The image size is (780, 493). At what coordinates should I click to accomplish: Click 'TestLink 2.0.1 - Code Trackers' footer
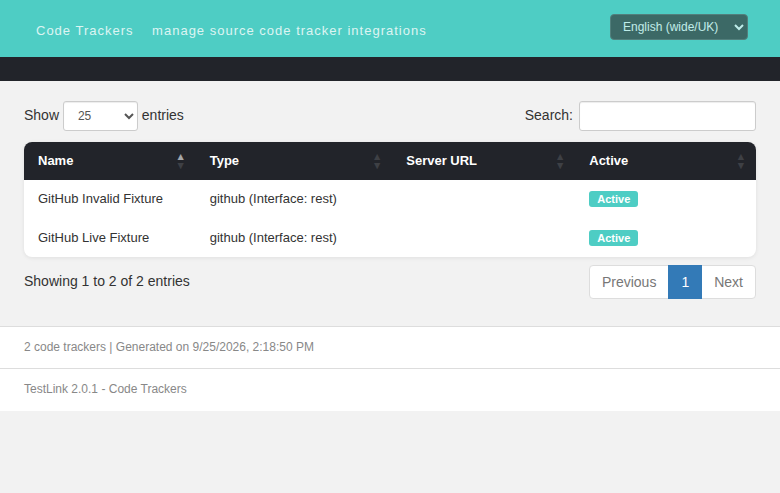tap(105, 389)
